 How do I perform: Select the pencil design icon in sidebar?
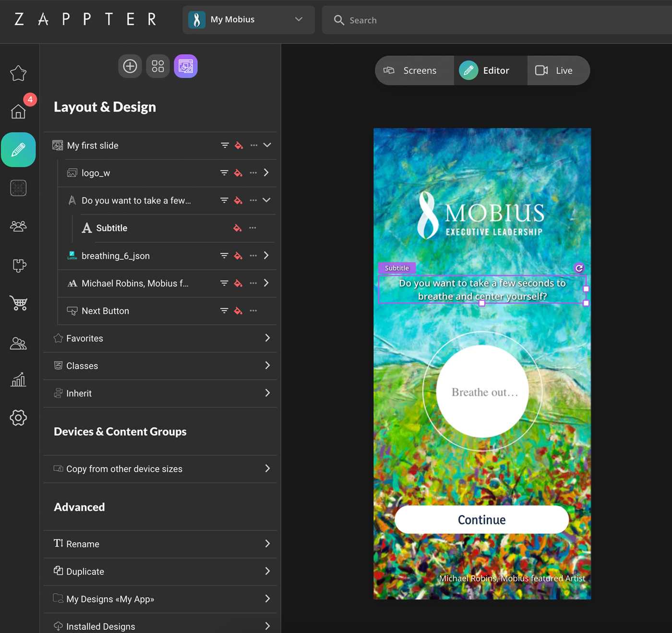click(x=18, y=150)
